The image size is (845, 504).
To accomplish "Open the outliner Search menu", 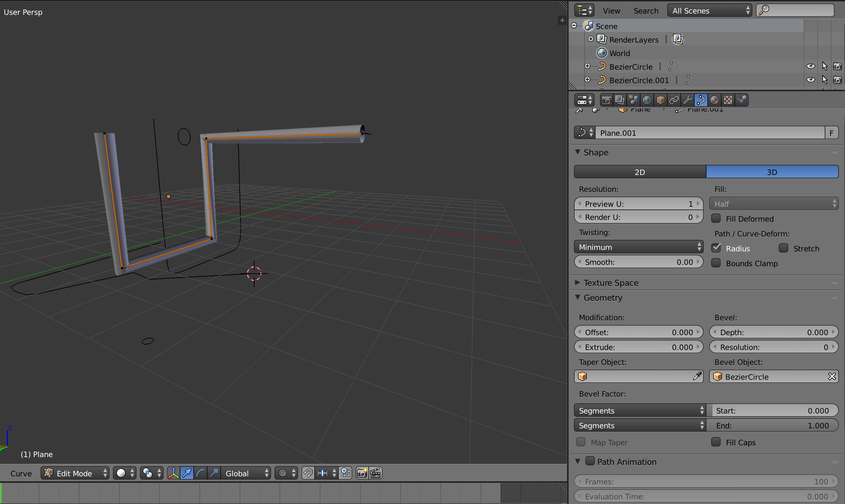I will 646,11.
